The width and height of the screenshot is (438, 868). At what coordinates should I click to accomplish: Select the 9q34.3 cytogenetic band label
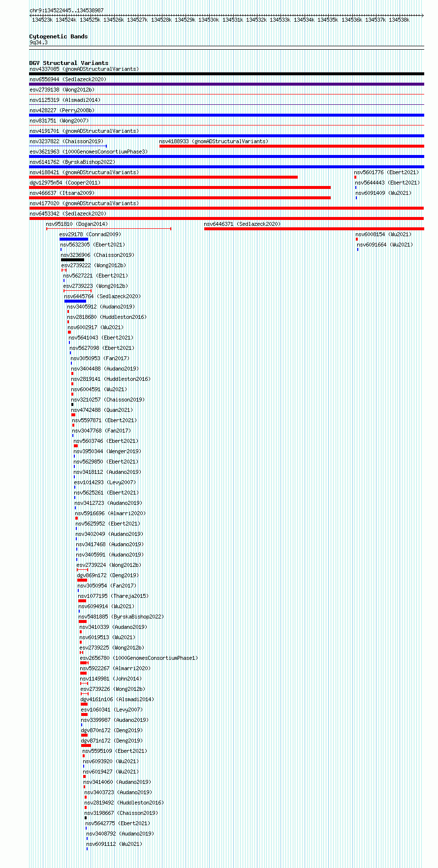38,43
